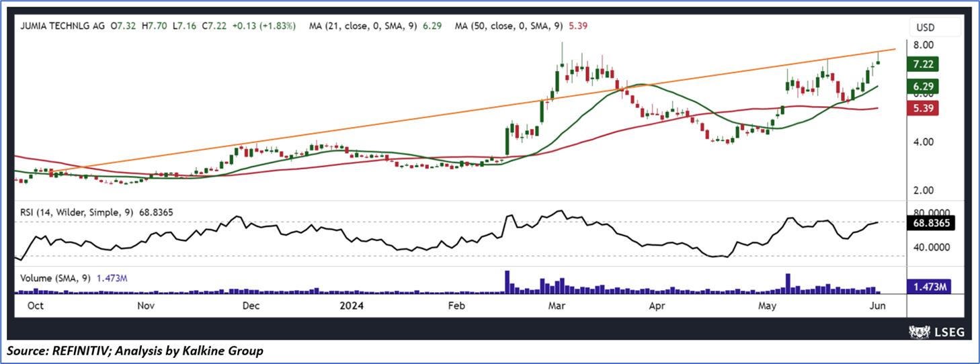Click the green 7.22 price tag
This screenshot has height=364, width=980.
click(x=922, y=64)
